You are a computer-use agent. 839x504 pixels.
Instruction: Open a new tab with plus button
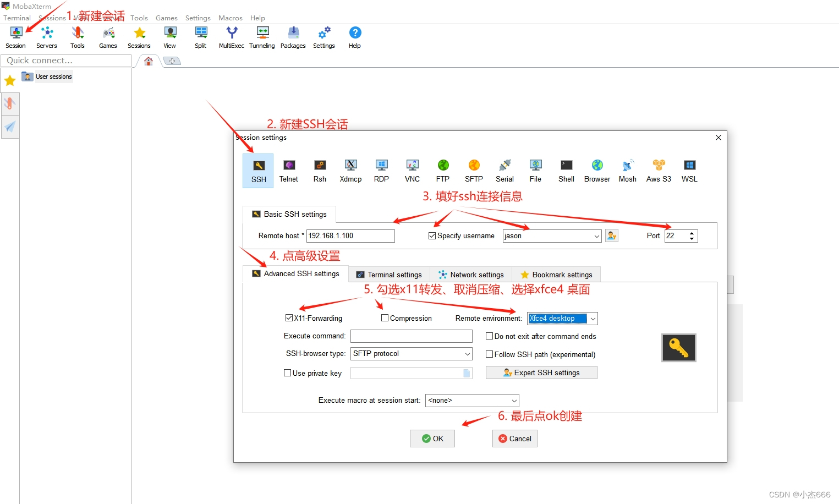[x=172, y=61]
